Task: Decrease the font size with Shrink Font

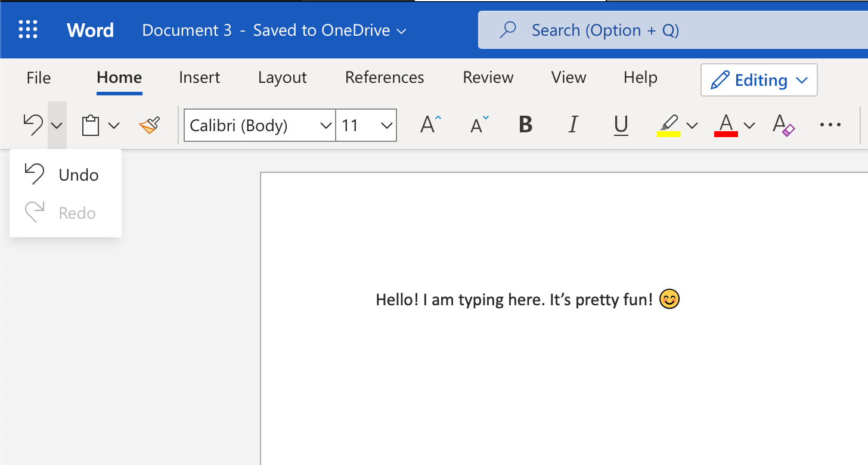Action: click(477, 125)
